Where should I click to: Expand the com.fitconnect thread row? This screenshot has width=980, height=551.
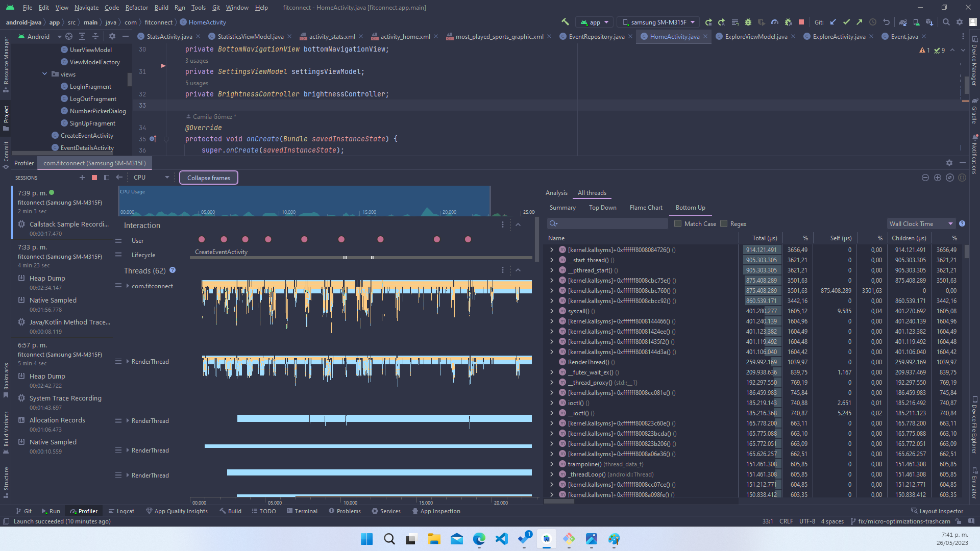128,286
